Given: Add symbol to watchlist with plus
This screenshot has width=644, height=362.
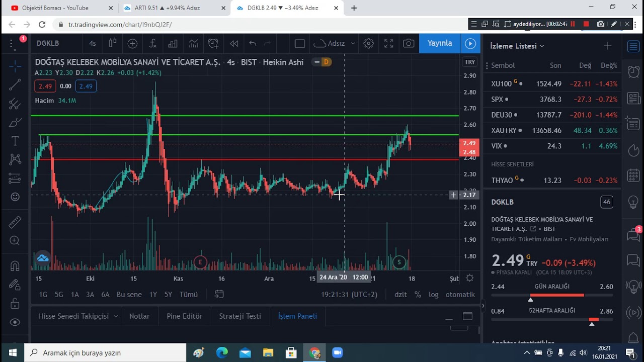Looking at the screenshot, I should (607, 46).
